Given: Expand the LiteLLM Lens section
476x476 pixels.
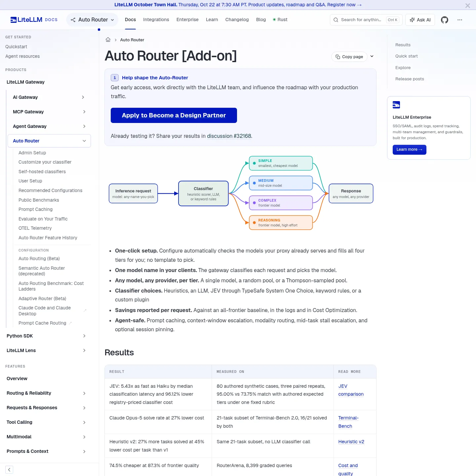Looking at the screenshot, I should coord(84,350).
